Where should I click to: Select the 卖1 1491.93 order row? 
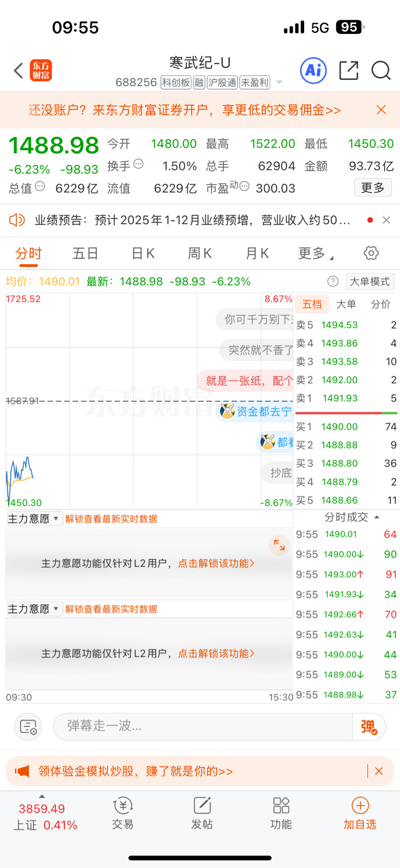click(346, 398)
